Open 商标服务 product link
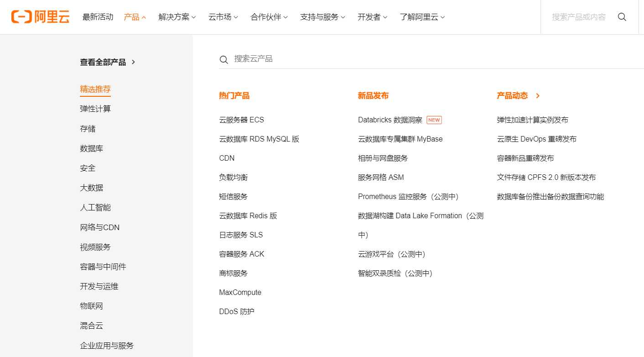The image size is (644, 357). point(234,273)
